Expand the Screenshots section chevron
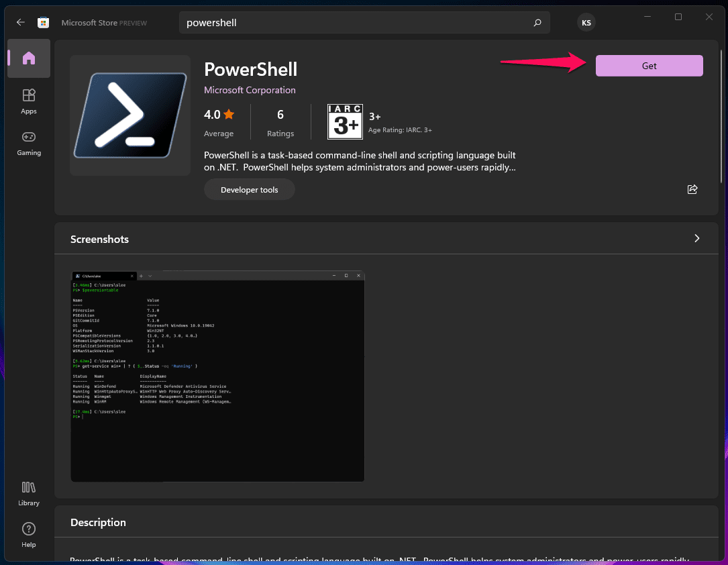The height and width of the screenshot is (565, 728). [696, 238]
